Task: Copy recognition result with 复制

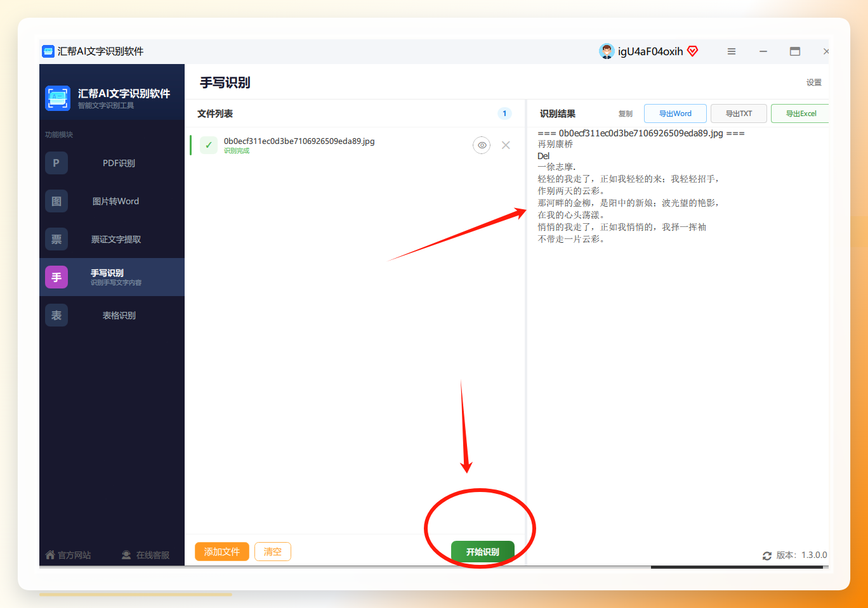Action: 626,113
